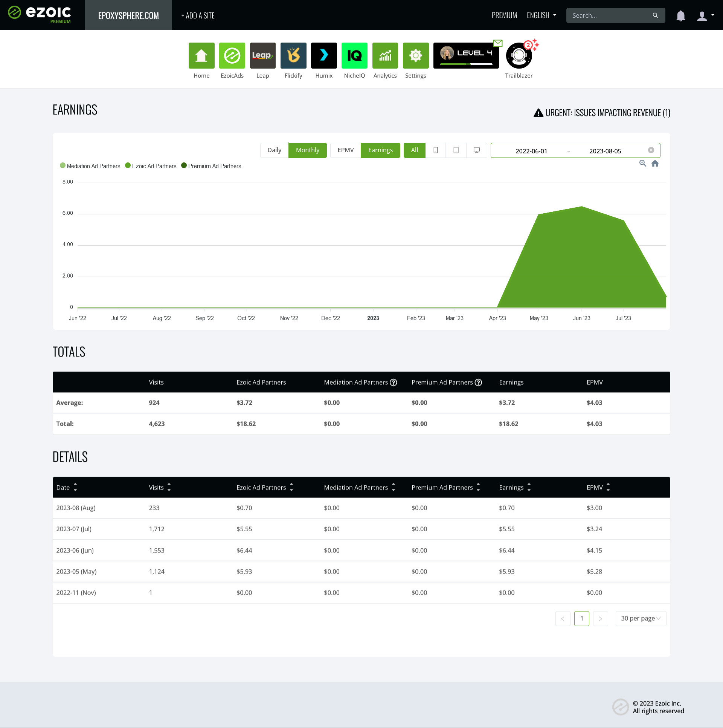Open the Home dashboard icon

(201, 55)
